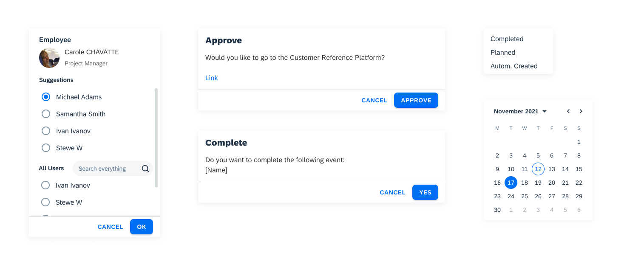Confirm with the Yes button
The image size is (644, 256).
coord(425,192)
